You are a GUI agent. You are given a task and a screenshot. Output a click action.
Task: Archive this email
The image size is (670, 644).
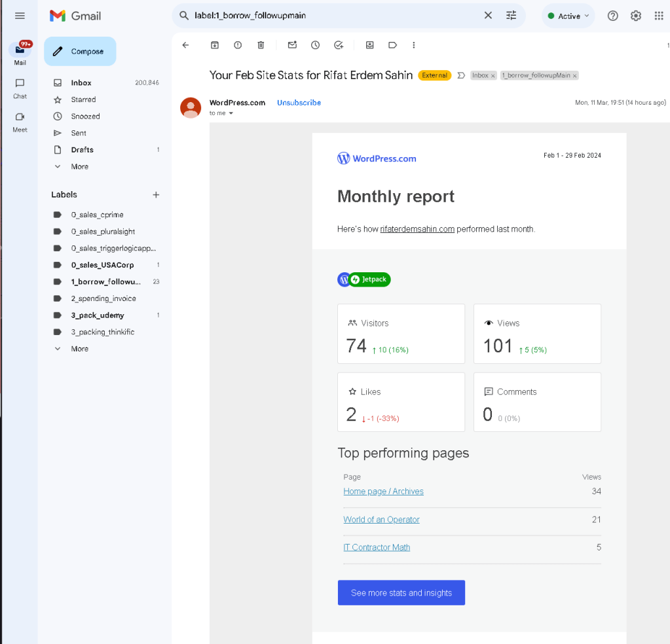215,45
